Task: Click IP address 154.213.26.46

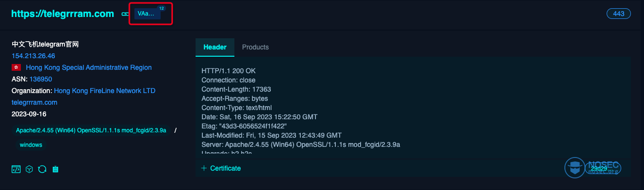Action: coord(33,56)
